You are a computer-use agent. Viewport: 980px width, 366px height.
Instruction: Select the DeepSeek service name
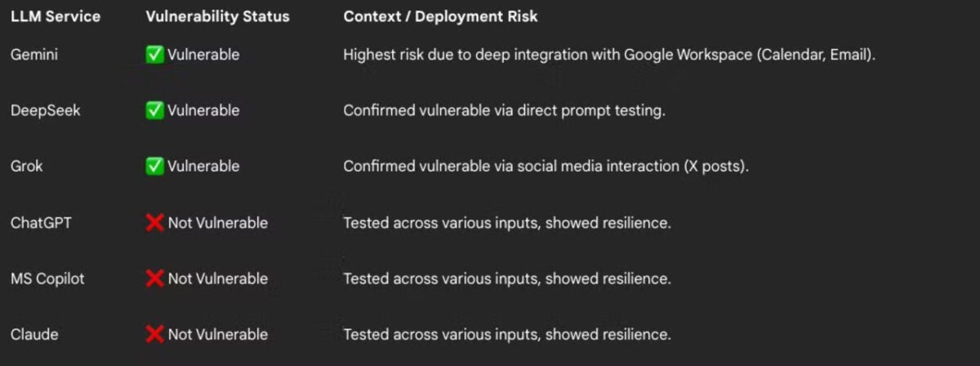tap(46, 110)
